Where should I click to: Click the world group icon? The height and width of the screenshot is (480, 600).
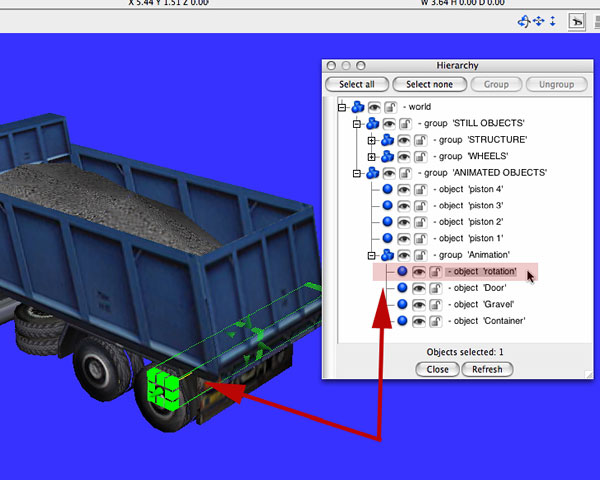pos(358,107)
